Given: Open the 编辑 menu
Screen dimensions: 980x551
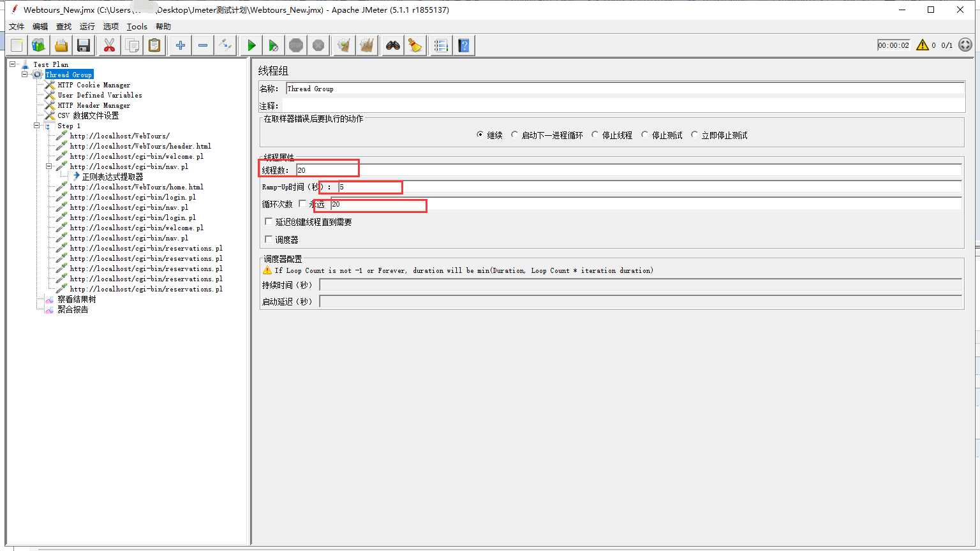Looking at the screenshot, I should click(40, 27).
